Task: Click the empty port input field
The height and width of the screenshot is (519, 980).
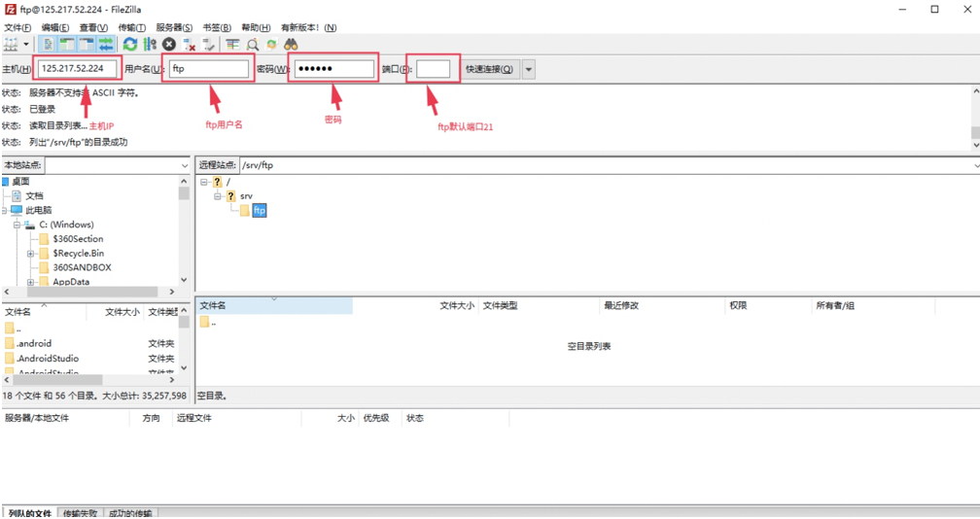Action: pyautogui.click(x=434, y=69)
